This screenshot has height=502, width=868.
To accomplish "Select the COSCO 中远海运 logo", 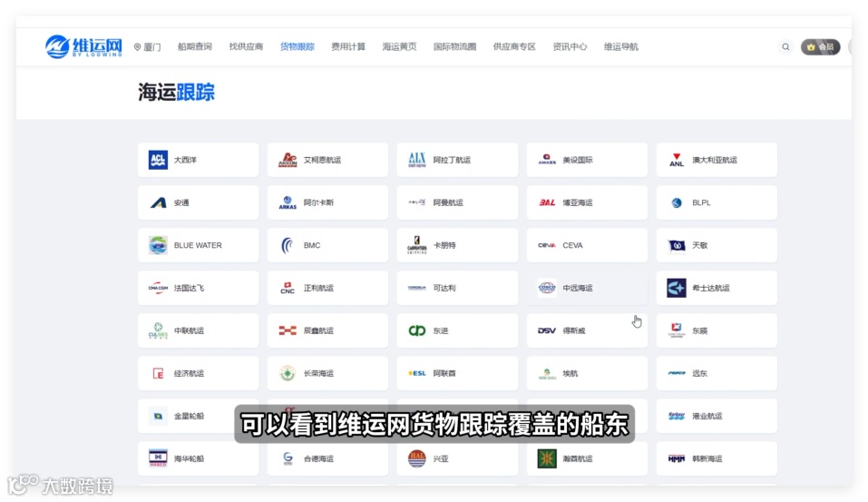I will [x=547, y=288].
